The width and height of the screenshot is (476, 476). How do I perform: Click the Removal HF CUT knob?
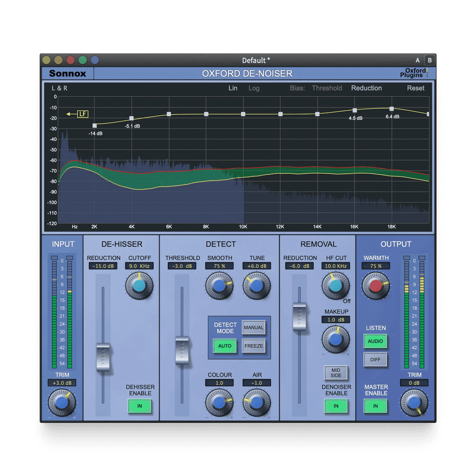[x=336, y=286]
